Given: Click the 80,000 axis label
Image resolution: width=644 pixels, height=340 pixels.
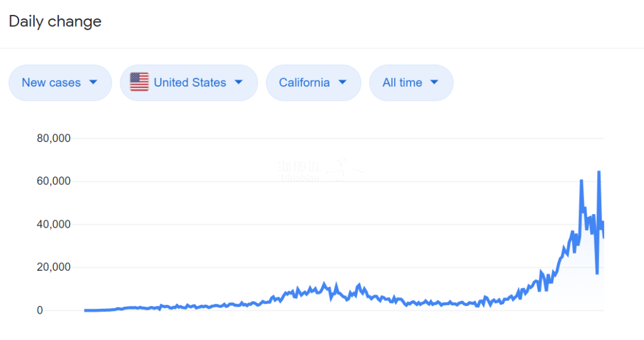Looking at the screenshot, I should click(54, 138).
